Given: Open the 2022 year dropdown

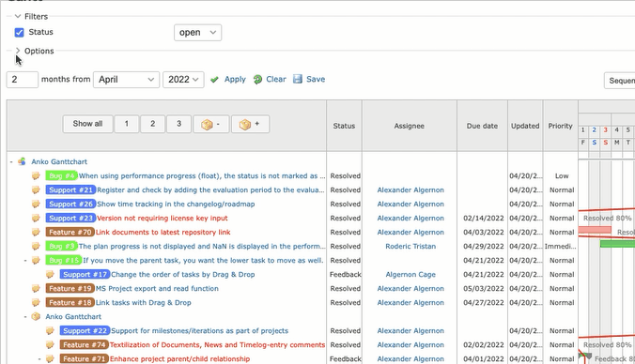Looking at the screenshot, I should coord(183,80).
